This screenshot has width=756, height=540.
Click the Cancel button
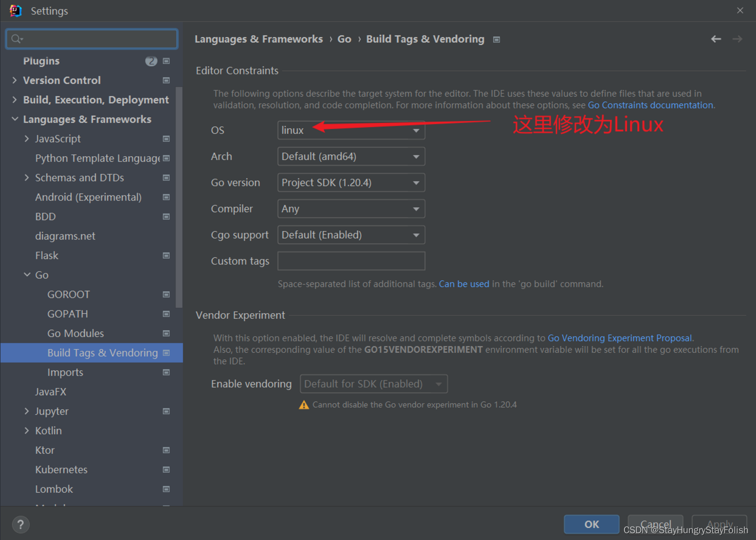click(x=655, y=524)
